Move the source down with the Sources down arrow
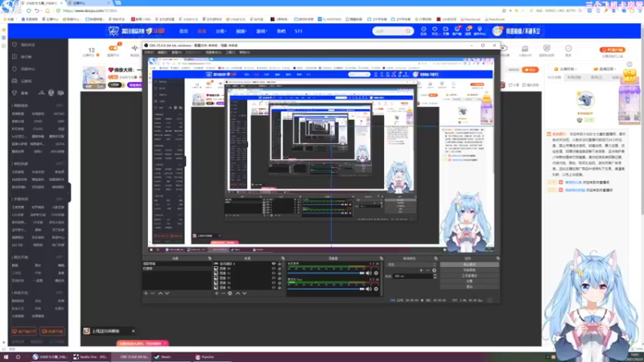The width and height of the screenshot is (644, 362). point(245,293)
